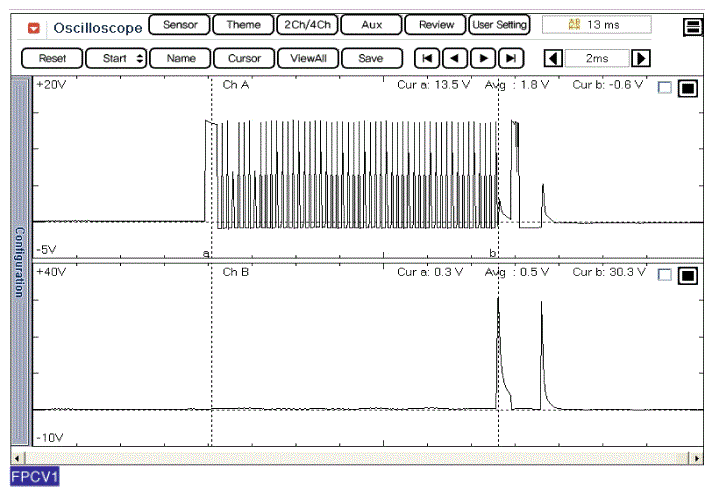The height and width of the screenshot is (496, 714).
Task: Expand the Configuration side panel
Action: coord(18,262)
